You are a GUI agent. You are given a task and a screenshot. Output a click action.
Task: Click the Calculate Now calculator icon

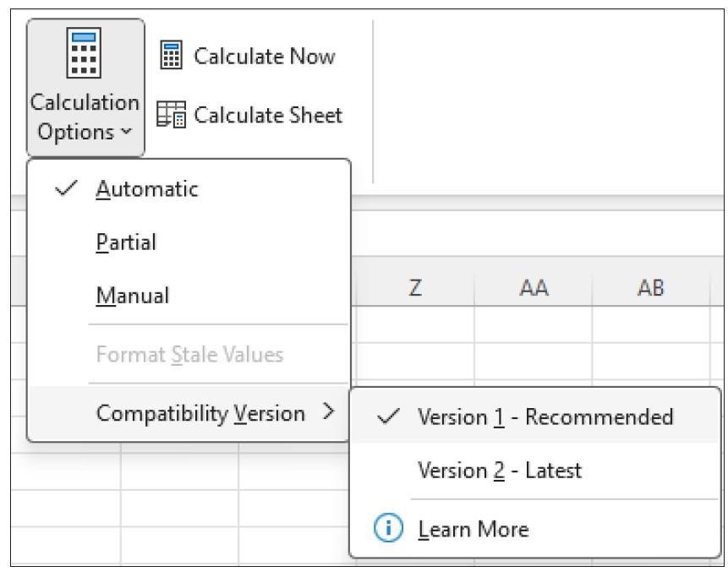point(171,57)
